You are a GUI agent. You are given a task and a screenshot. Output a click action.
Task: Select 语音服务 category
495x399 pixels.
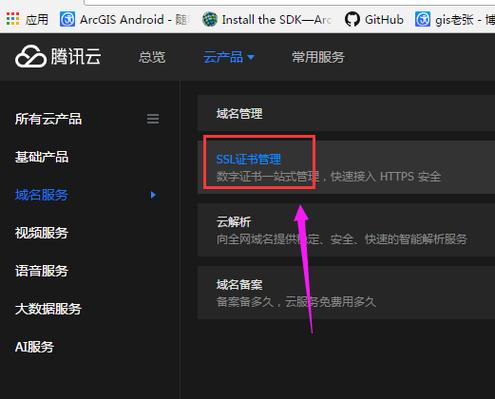tap(42, 271)
